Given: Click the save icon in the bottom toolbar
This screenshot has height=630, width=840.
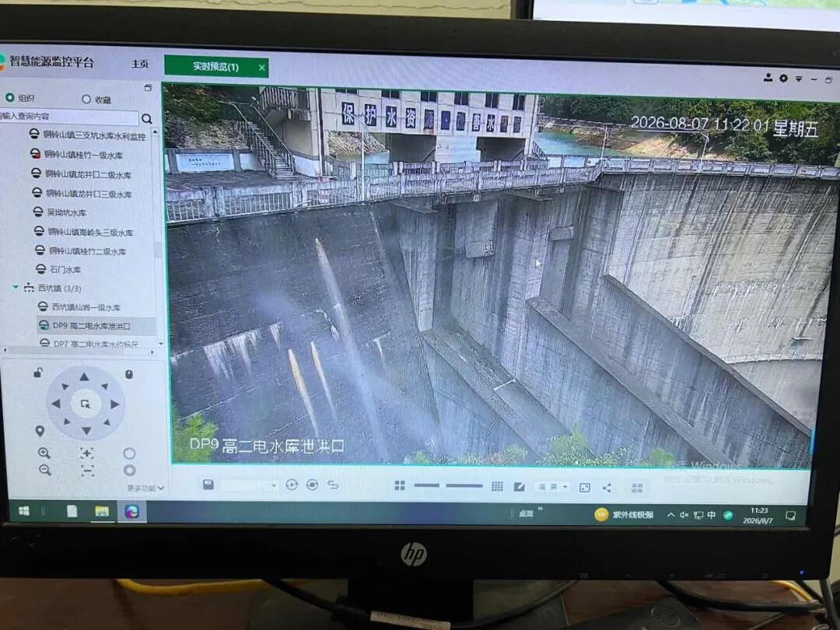Looking at the screenshot, I should pyautogui.click(x=208, y=485).
